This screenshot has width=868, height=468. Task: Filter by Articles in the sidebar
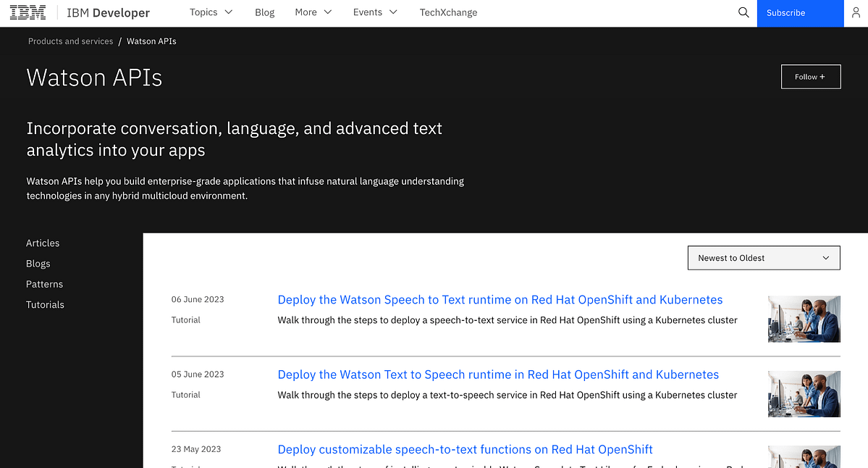click(43, 243)
